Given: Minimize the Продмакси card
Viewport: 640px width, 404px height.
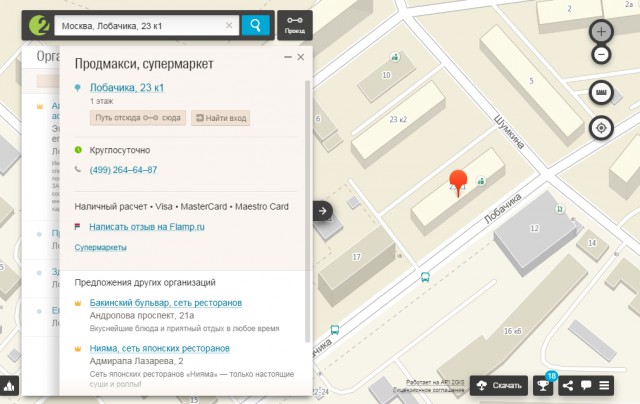Looking at the screenshot, I should [288, 57].
